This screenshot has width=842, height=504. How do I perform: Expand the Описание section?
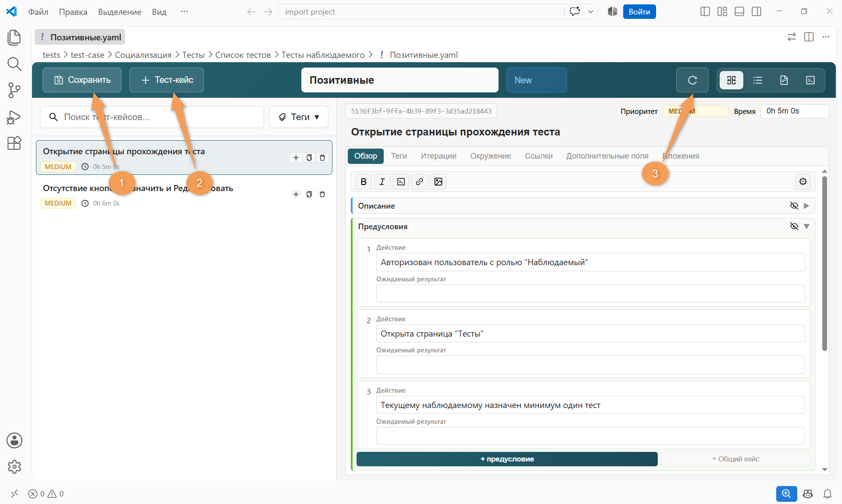coord(806,206)
